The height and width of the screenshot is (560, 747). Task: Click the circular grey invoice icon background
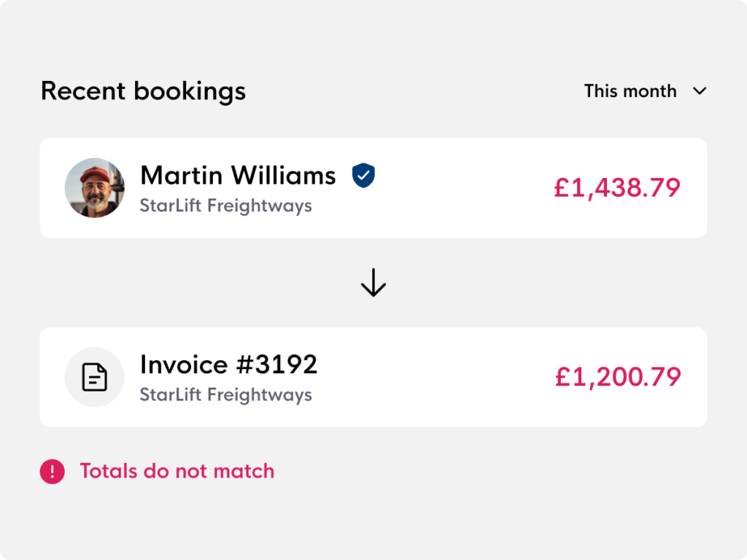point(95,377)
